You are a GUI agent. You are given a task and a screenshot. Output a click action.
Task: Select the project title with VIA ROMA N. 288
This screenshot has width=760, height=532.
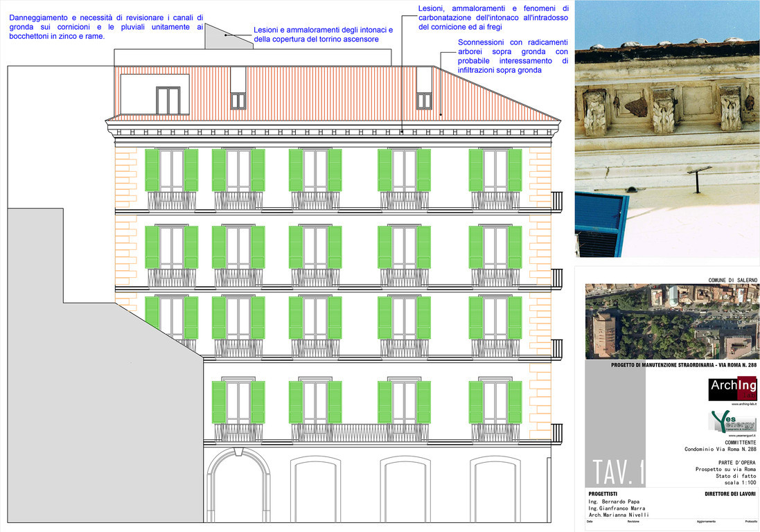tap(684, 365)
